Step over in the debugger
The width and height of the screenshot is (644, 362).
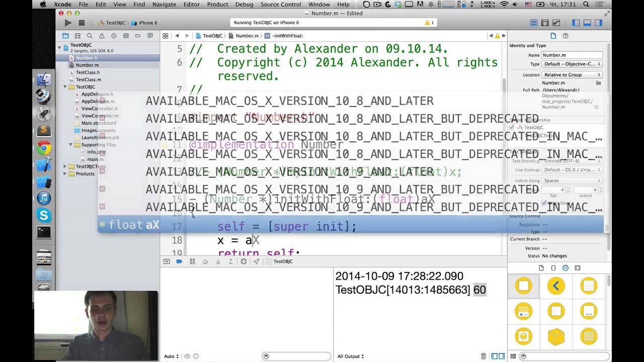tap(205, 261)
